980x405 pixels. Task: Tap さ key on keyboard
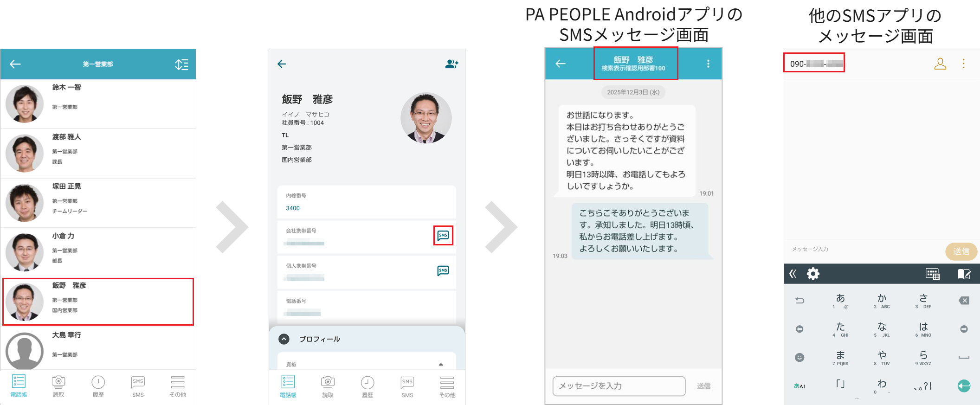(923, 301)
